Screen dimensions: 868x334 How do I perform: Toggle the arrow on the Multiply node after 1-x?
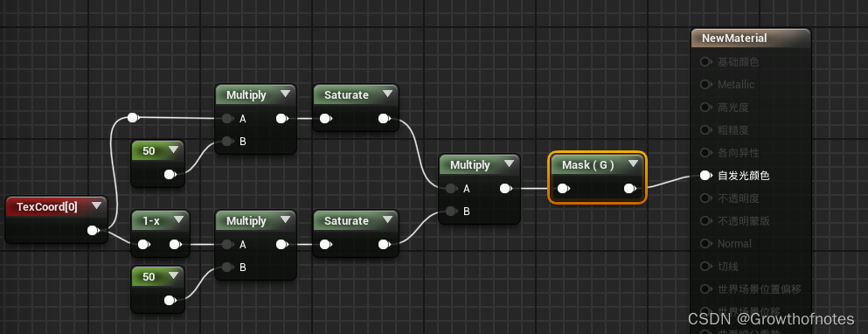point(285,219)
